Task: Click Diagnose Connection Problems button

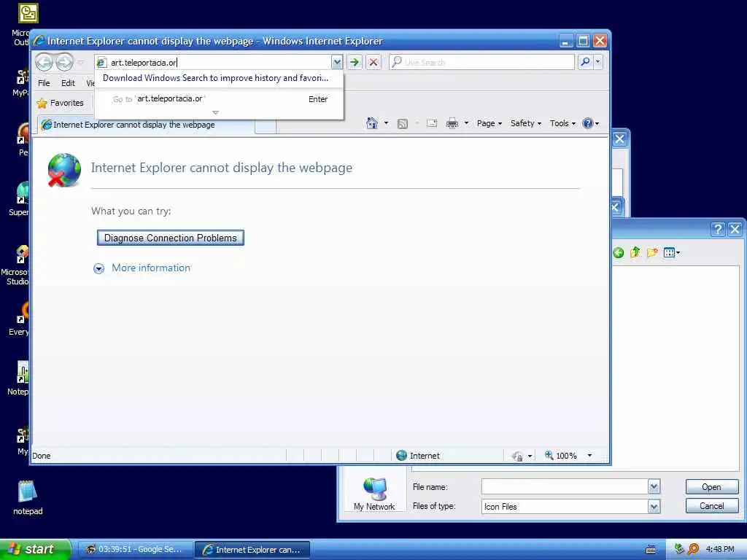Action: tap(171, 238)
